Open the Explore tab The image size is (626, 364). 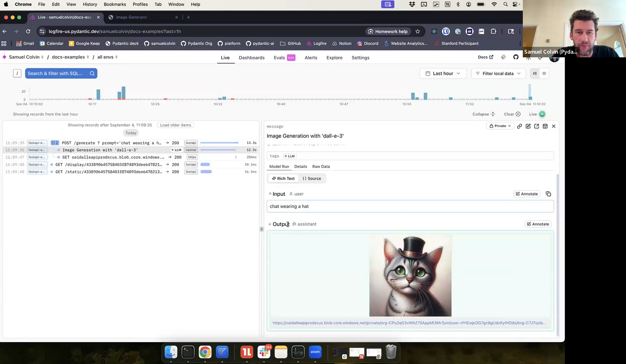(334, 58)
